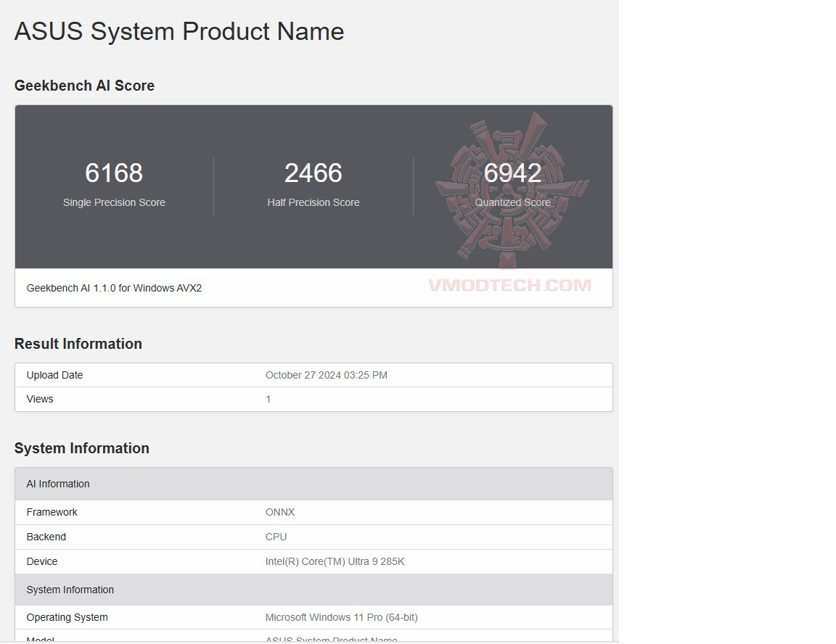836x644 pixels.
Task: Click the Upload Date row label
Action: tap(55, 375)
